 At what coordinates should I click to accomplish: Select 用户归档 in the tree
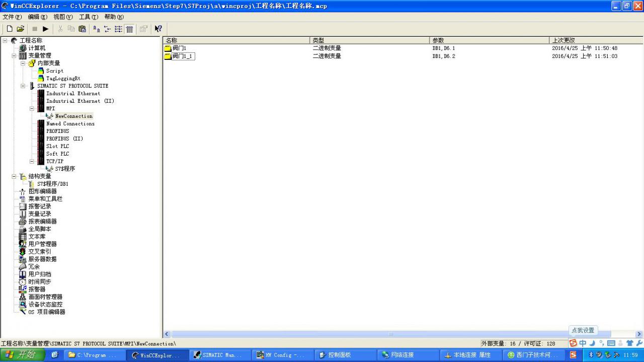(39, 274)
